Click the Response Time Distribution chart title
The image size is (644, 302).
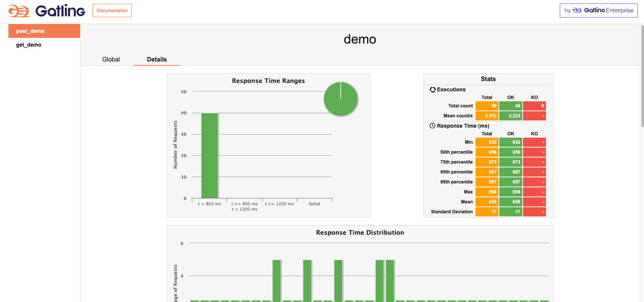[360, 232]
